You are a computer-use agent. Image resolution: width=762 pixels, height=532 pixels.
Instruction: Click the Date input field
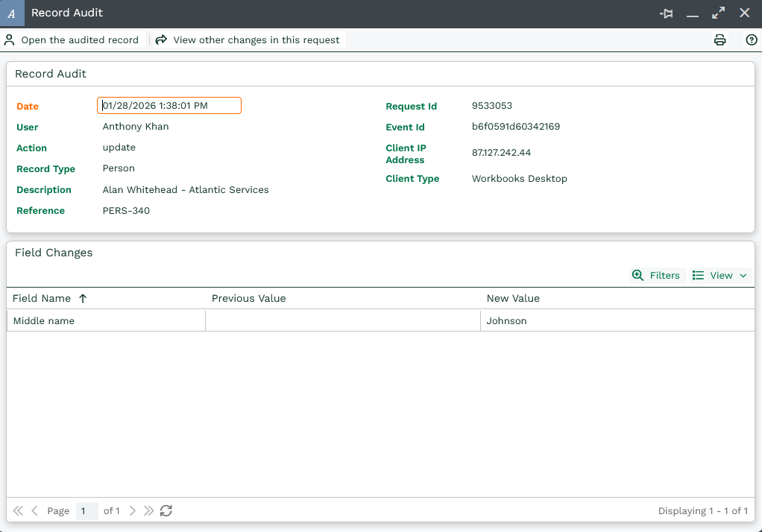[169, 106]
